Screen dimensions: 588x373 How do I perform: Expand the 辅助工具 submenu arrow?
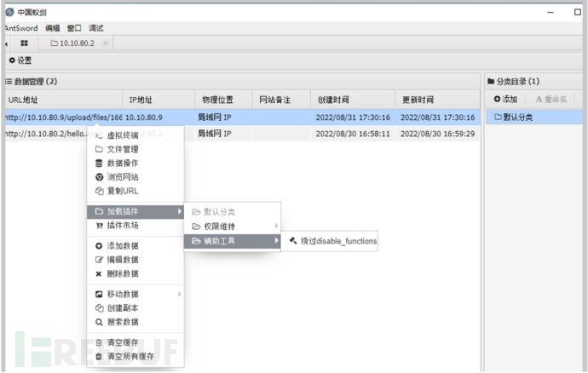[x=276, y=240]
